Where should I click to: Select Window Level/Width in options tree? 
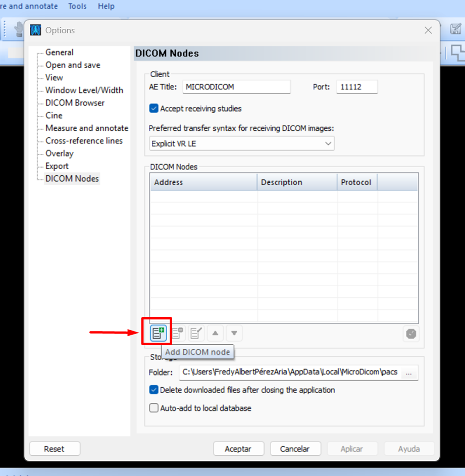(x=84, y=90)
